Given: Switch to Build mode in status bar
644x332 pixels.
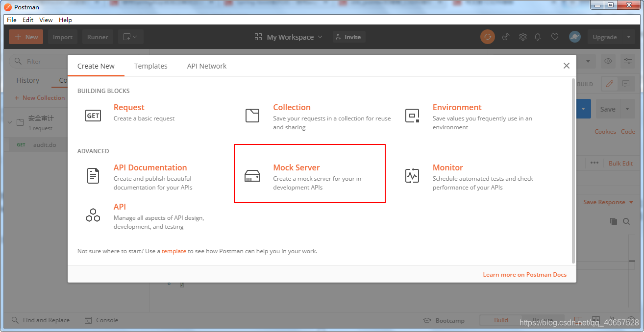Looking at the screenshot, I should coord(501,320).
